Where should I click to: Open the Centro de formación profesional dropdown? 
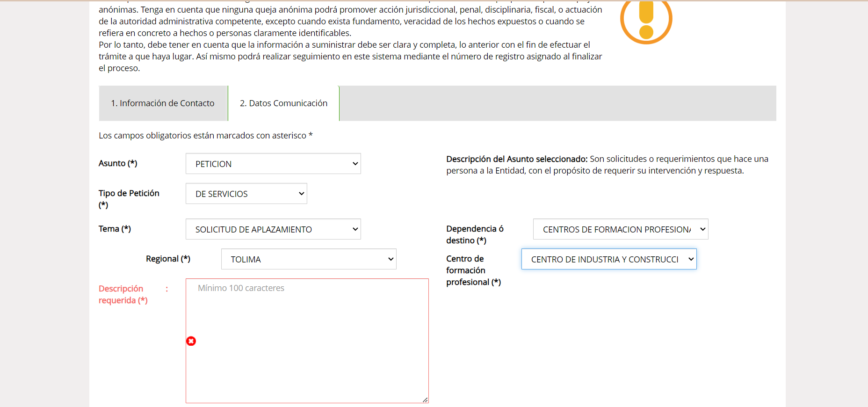click(609, 259)
